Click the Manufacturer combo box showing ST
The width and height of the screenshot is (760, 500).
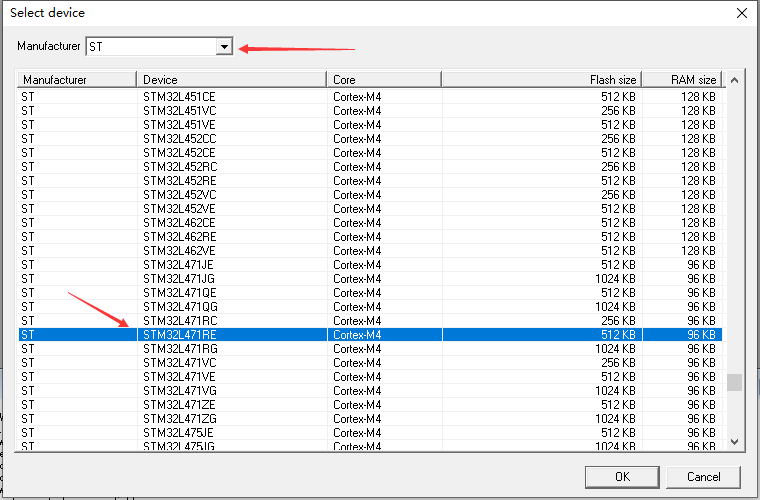[159, 47]
